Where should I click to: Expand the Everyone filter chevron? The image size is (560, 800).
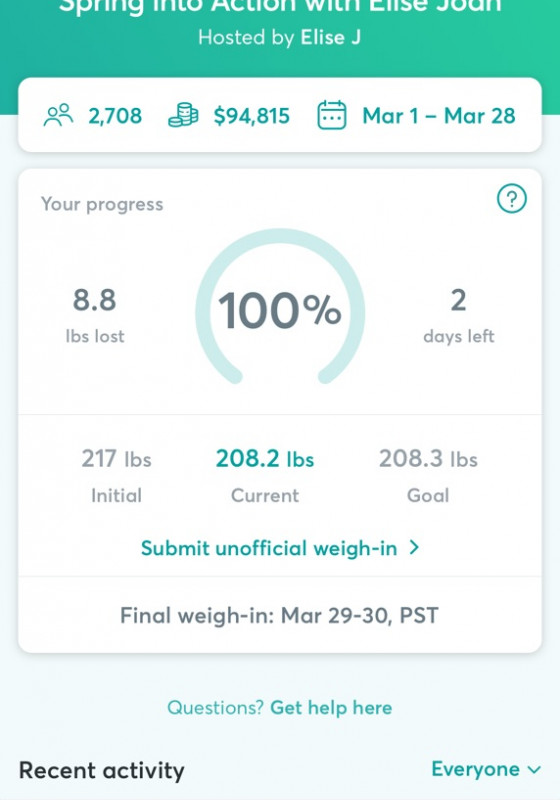tap(534, 769)
